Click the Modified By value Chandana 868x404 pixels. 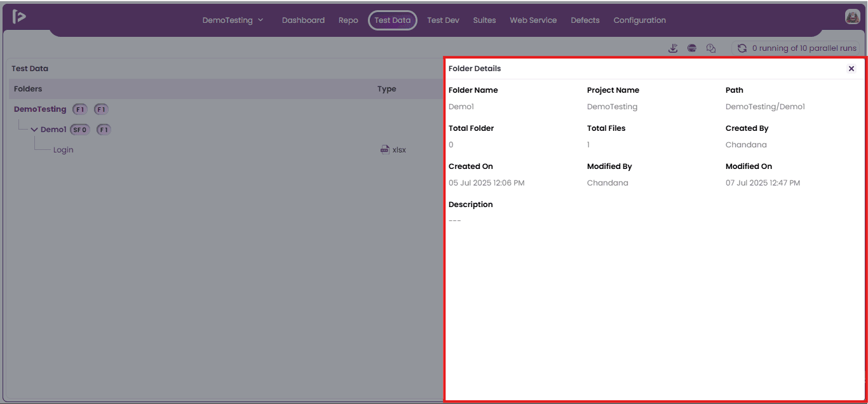[x=607, y=183]
